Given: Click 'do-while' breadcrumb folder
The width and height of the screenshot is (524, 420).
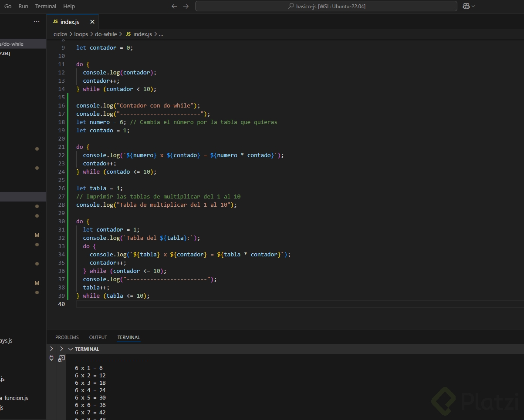Looking at the screenshot, I should [106, 34].
